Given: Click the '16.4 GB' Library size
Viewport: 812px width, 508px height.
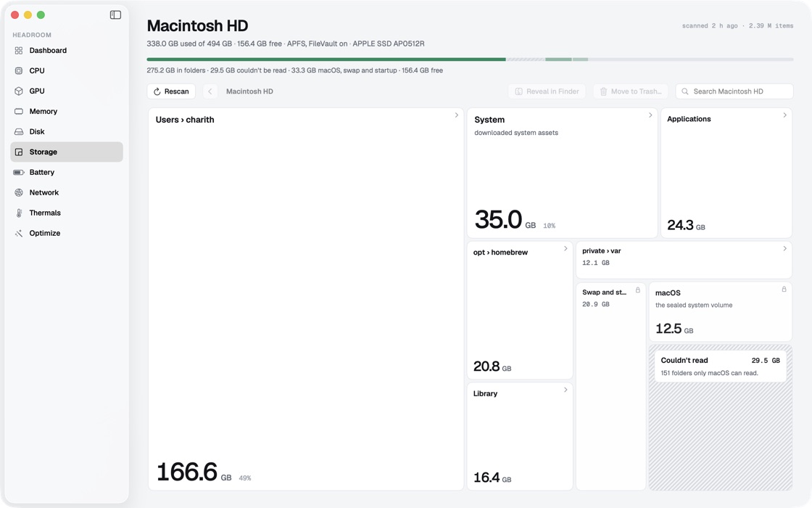Looking at the screenshot, I should coord(492,478).
